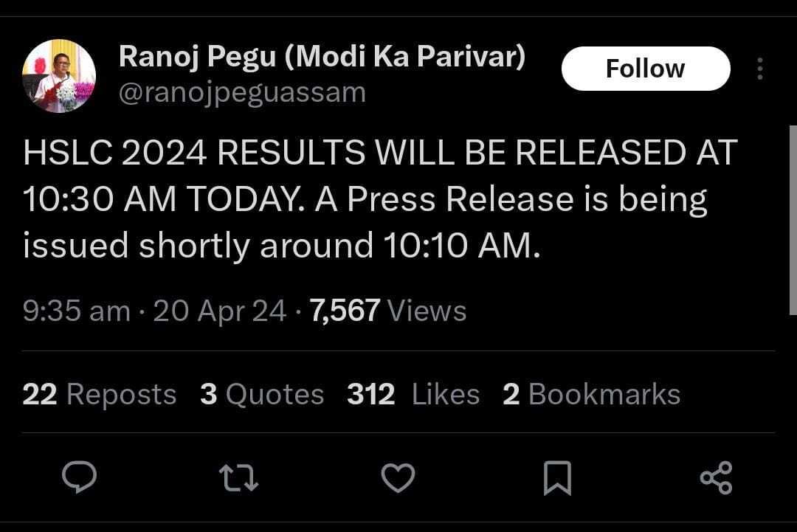View the 22 Reposts list
The height and width of the screenshot is (532, 797).
pos(100,394)
